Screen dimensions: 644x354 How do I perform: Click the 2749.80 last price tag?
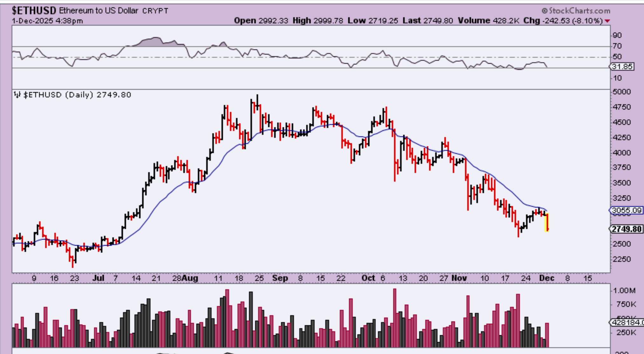[626, 229]
